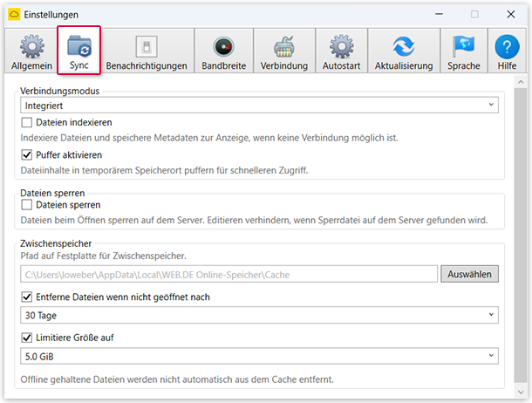Open the Aktualisierung refresh arrows tab
This screenshot has height=403, width=532.
404,51
